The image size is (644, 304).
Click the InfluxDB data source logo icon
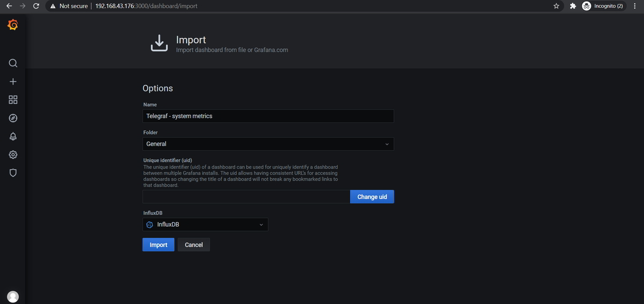[x=150, y=225]
